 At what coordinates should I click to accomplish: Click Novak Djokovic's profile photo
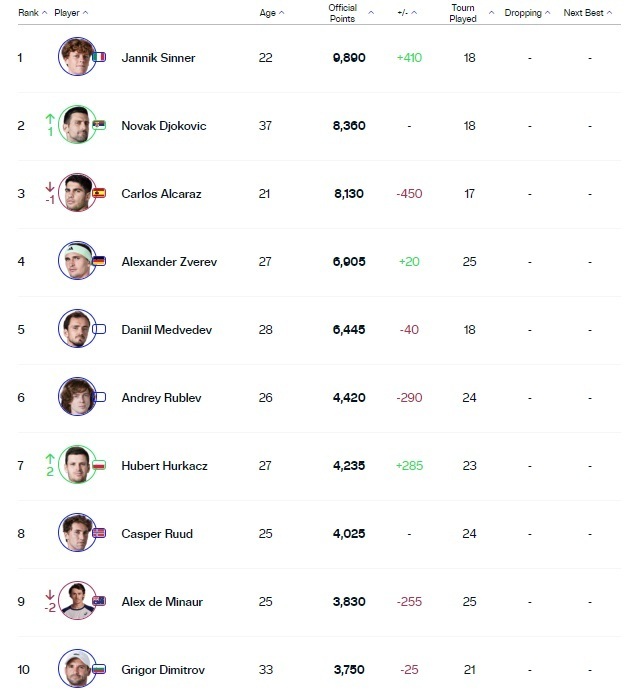[x=76, y=125]
